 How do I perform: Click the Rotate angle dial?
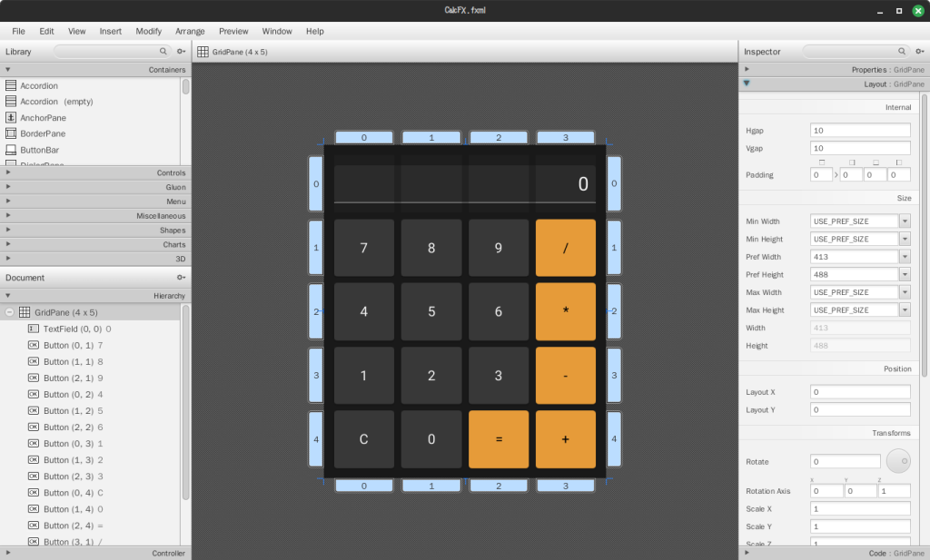coord(898,461)
